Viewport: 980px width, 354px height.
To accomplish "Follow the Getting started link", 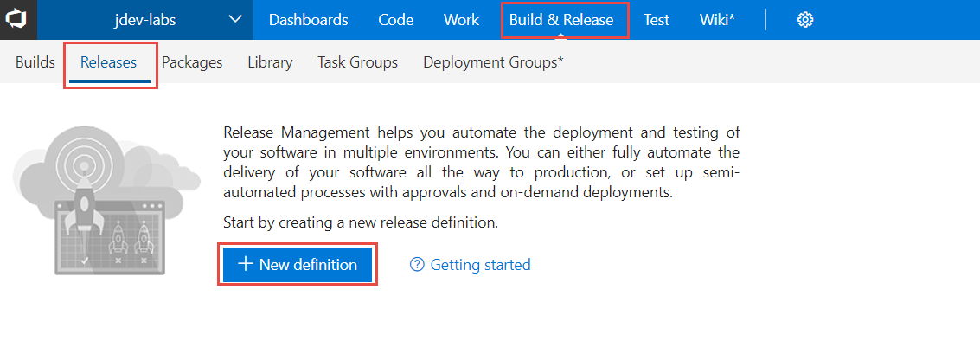I will coord(480,265).
